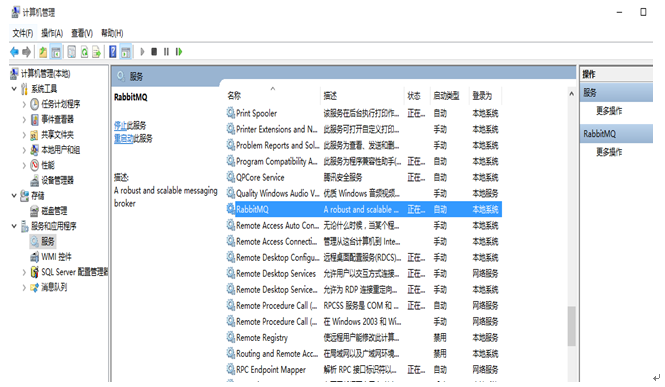Viewport: 665px width, 387px height.
Task: Select the Remote Desktop Services row
Action: click(x=363, y=274)
